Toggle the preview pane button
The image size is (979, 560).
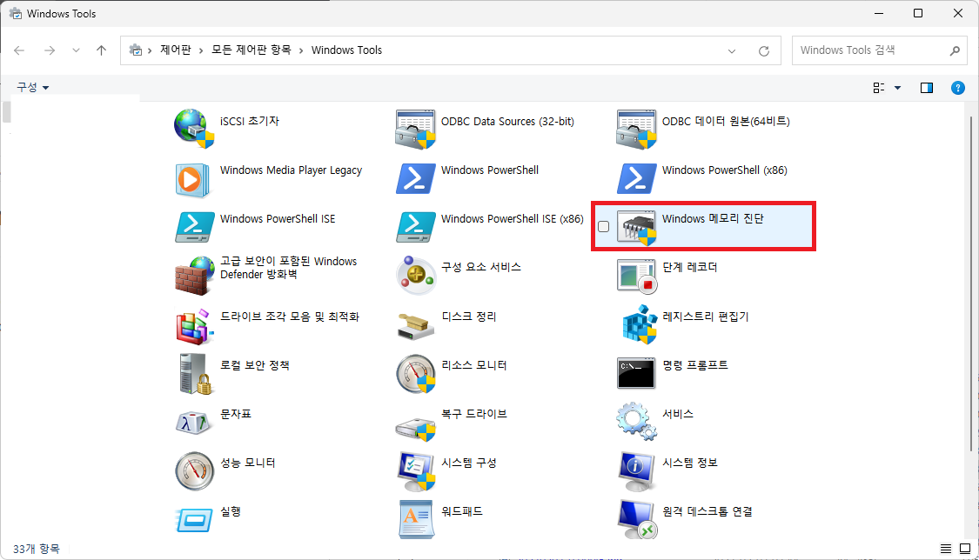[927, 88]
